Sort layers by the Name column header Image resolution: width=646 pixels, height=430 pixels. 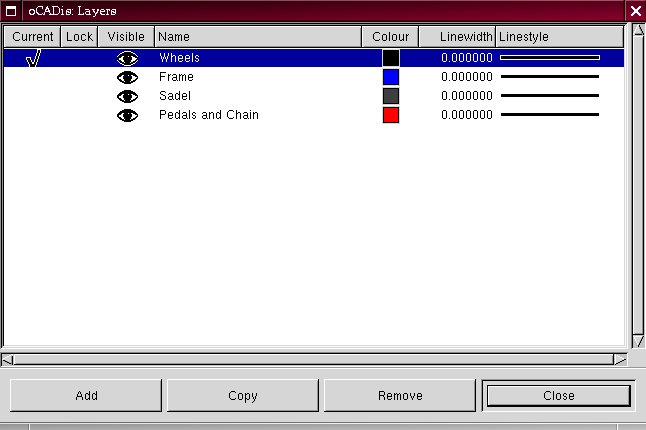(x=258, y=37)
